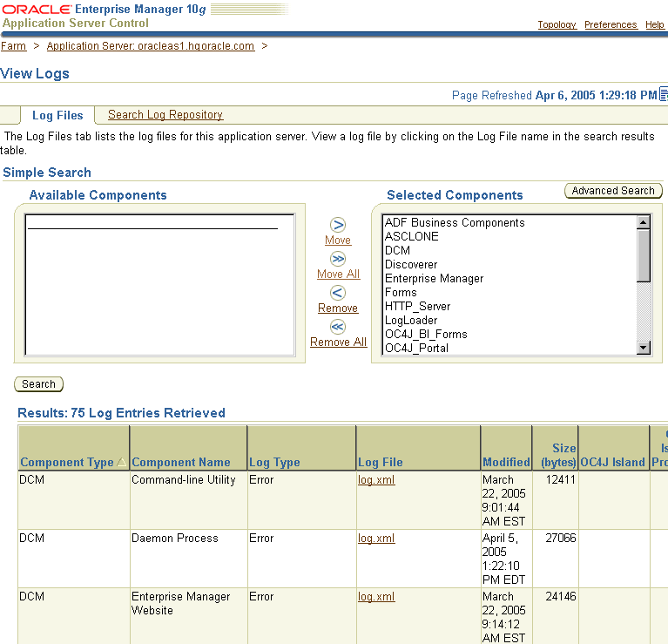Open the Topology link
Screen dimensions: 668x644
(x=557, y=24)
